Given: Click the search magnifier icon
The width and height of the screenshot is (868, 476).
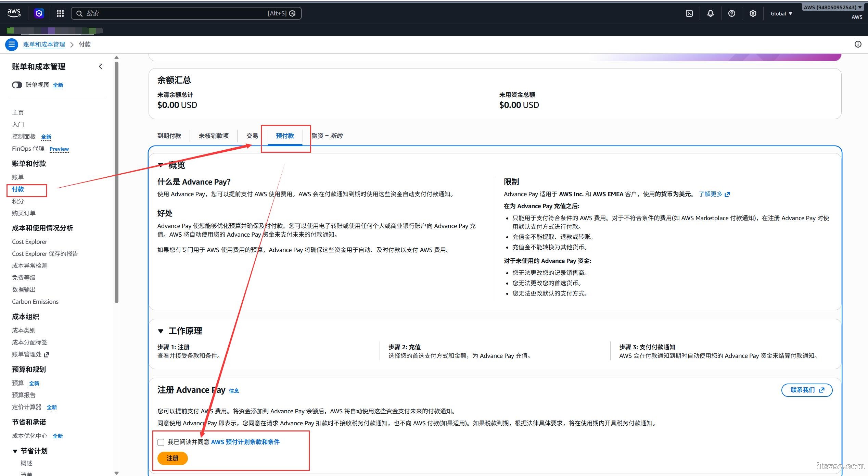Looking at the screenshot, I should coord(79,13).
